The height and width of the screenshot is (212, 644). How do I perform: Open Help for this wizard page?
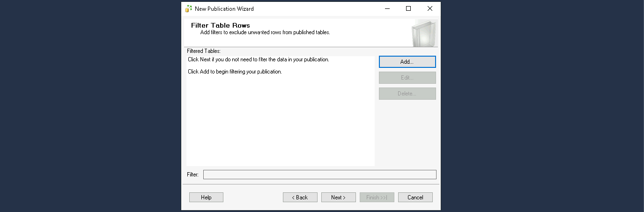(x=206, y=197)
